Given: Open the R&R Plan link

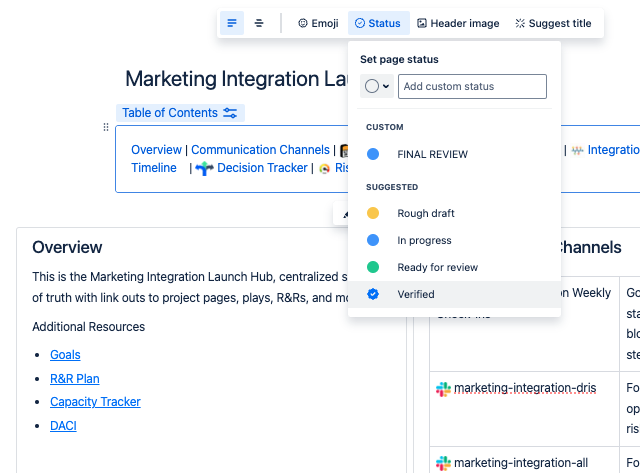Looking at the screenshot, I should tap(74, 379).
